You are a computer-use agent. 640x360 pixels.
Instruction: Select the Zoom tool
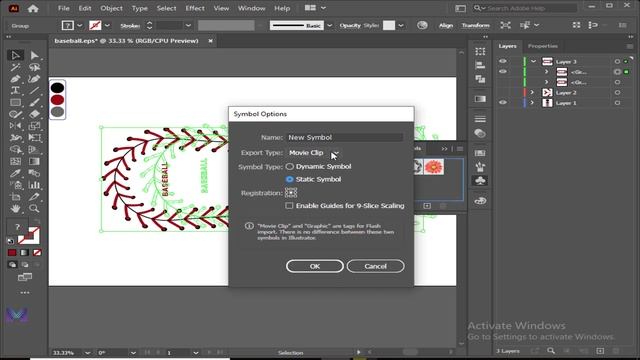[x=34, y=209]
